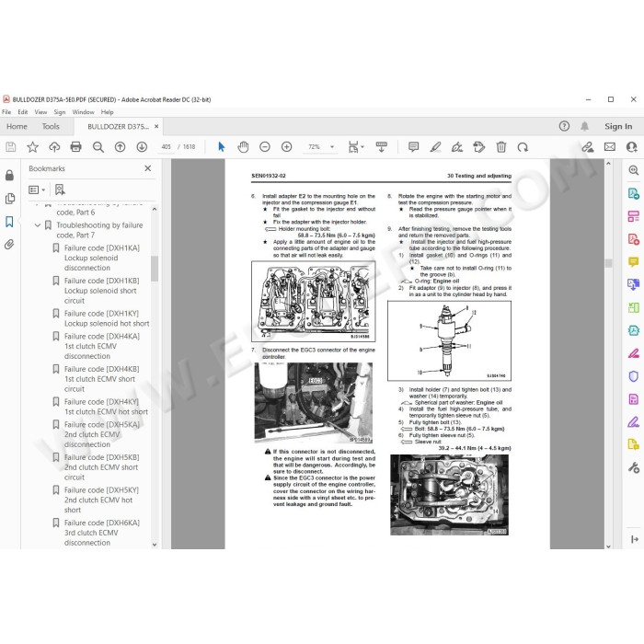Send file by email envelope icon
Screen dimensions: 644x644
[610, 147]
